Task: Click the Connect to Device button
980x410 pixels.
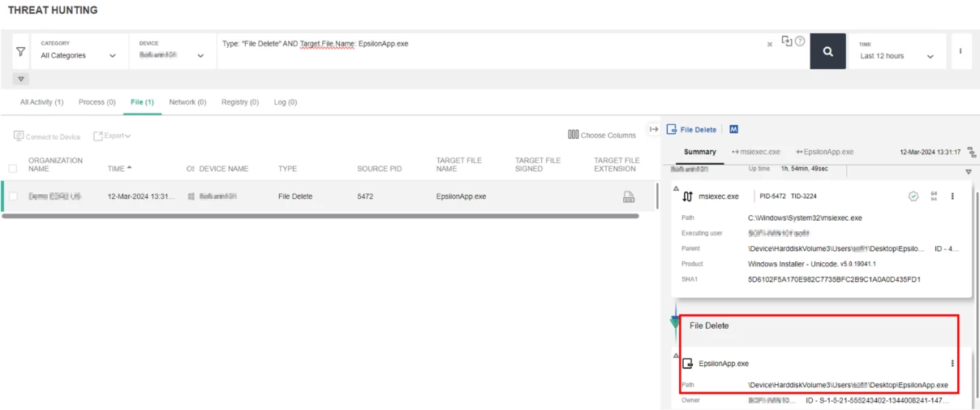Action: (47, 136)
